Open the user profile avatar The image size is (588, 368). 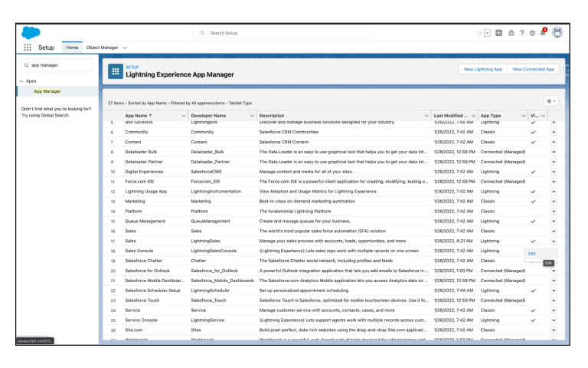point(557,32)
